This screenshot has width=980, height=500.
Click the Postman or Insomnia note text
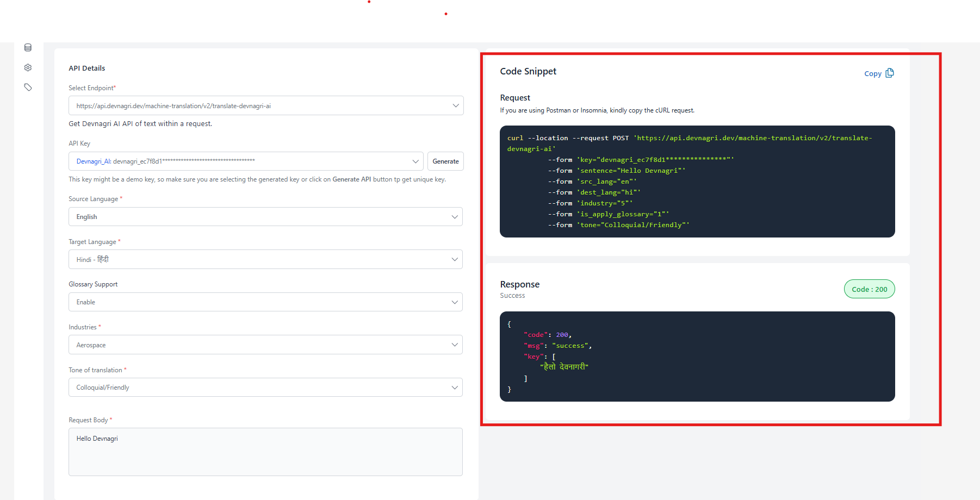[x=597, y=110]
